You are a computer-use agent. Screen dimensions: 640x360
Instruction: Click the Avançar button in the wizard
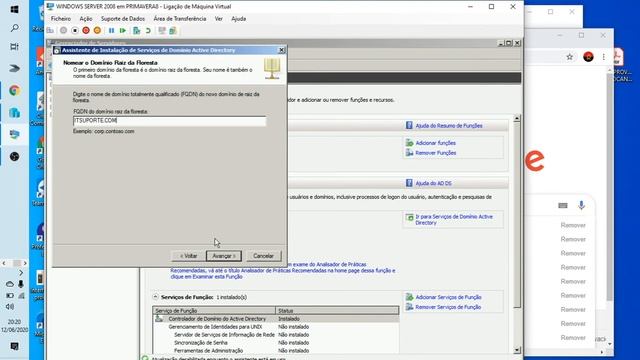point(224,256)
